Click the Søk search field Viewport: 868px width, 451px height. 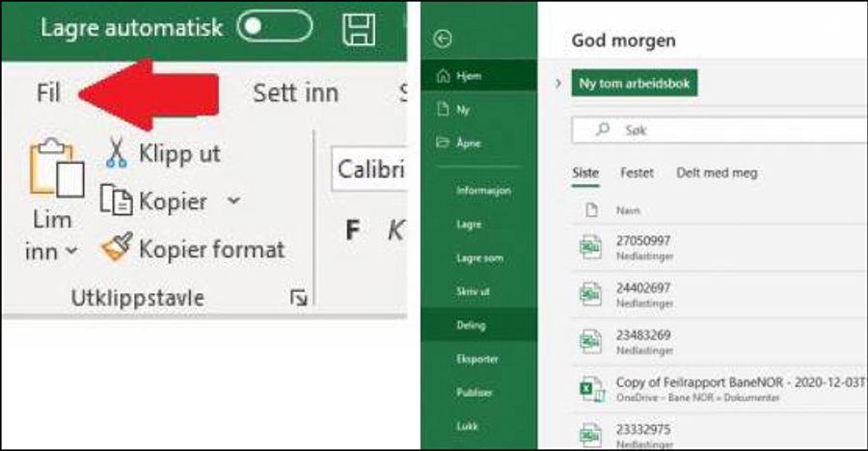714,129
